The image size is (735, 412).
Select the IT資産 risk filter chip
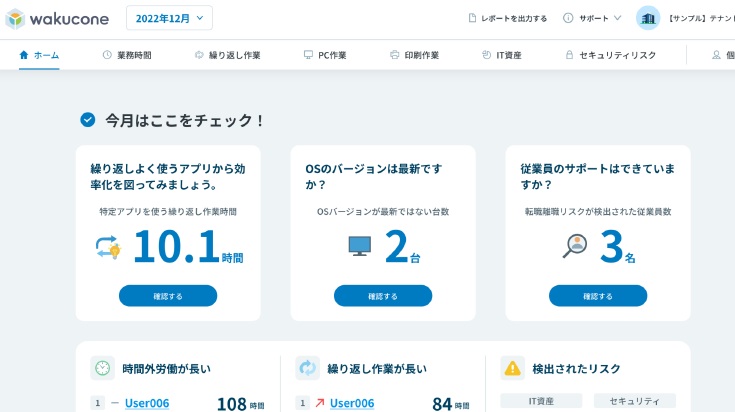point(541,401)
